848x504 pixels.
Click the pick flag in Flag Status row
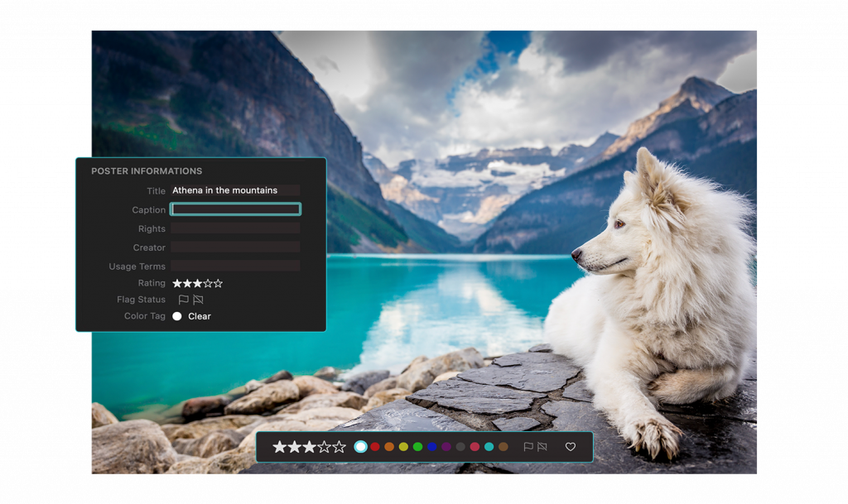click(183, 300)
